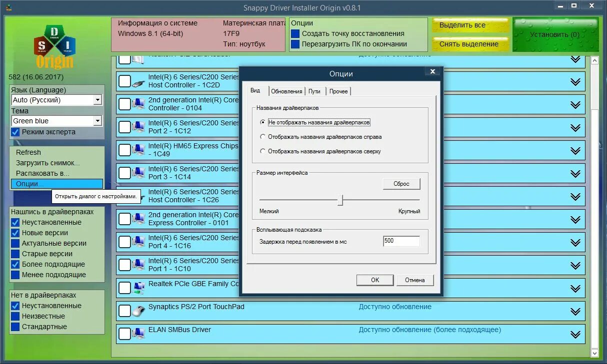This screenshot has width=607, height=364.
Task: Click the device icon for Port 3 - 1C14
Action: click(138, 173)
